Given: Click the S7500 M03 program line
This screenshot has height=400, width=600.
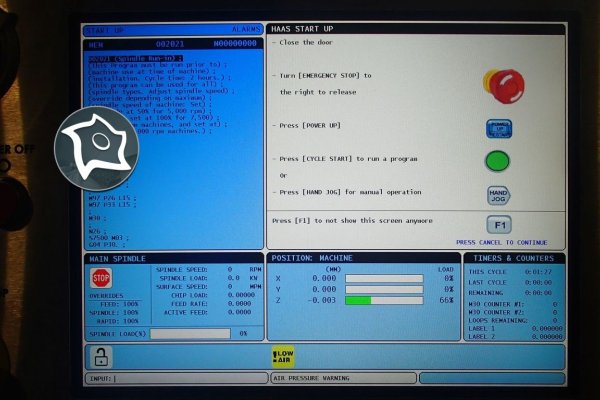Looking at the screenshot, I should point(109,238).
